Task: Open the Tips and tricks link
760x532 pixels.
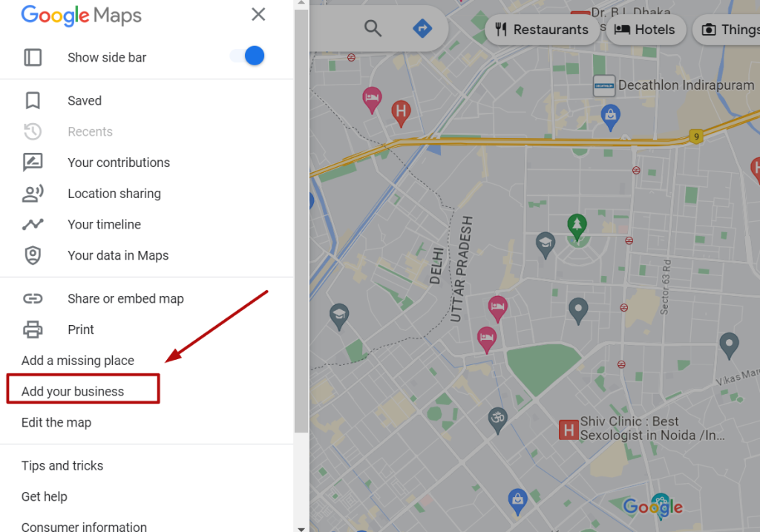Action: click(x=62, y=466)
